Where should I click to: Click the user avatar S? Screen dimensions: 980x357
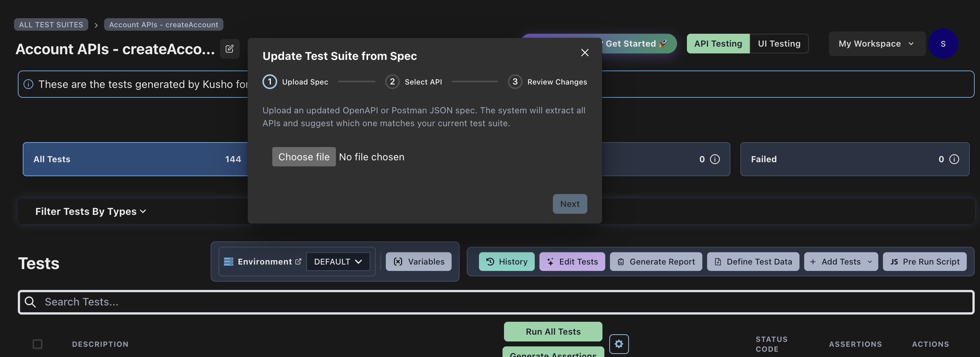tap(943, 44)
